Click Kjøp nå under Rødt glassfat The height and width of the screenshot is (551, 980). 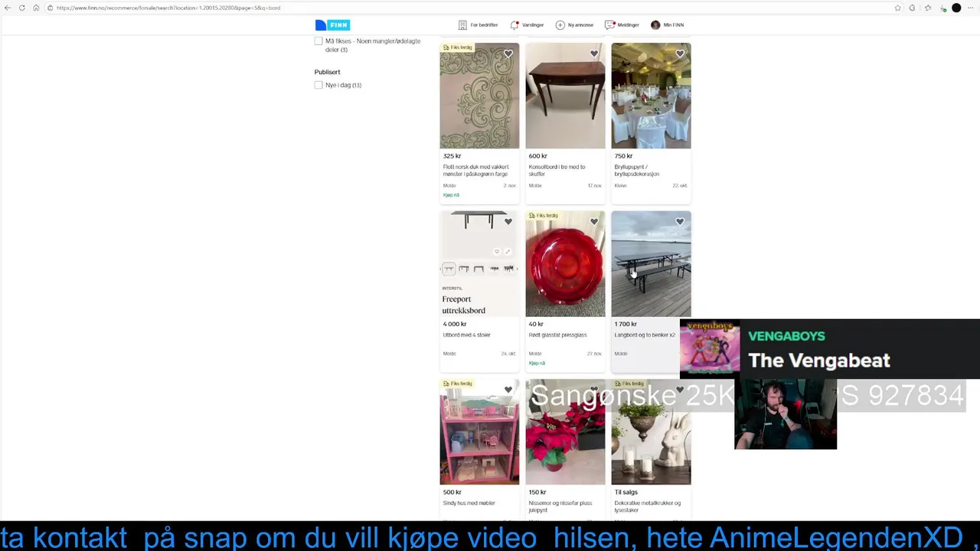(537, 364)
